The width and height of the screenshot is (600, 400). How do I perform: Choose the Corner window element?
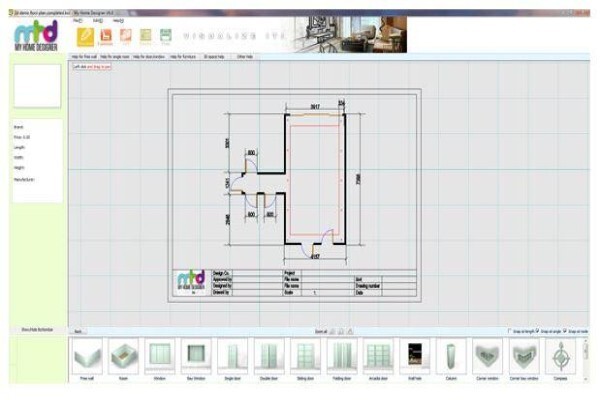pyautogui.click(x=488, y=356)
